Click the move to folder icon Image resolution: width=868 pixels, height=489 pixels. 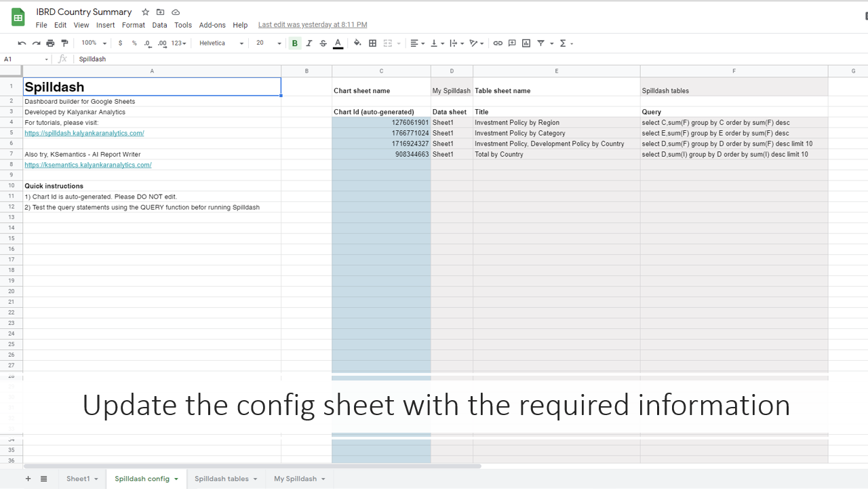160,12
